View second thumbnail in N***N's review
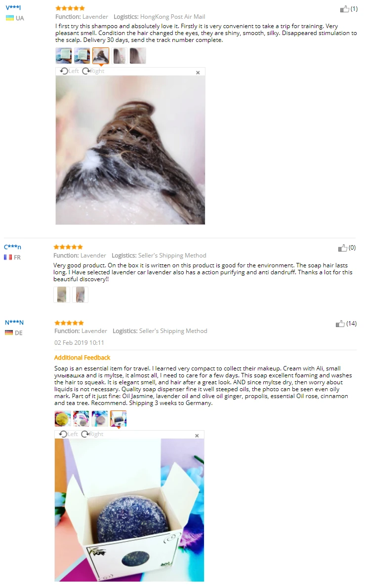The image size is (366, 588). point(81,418)
